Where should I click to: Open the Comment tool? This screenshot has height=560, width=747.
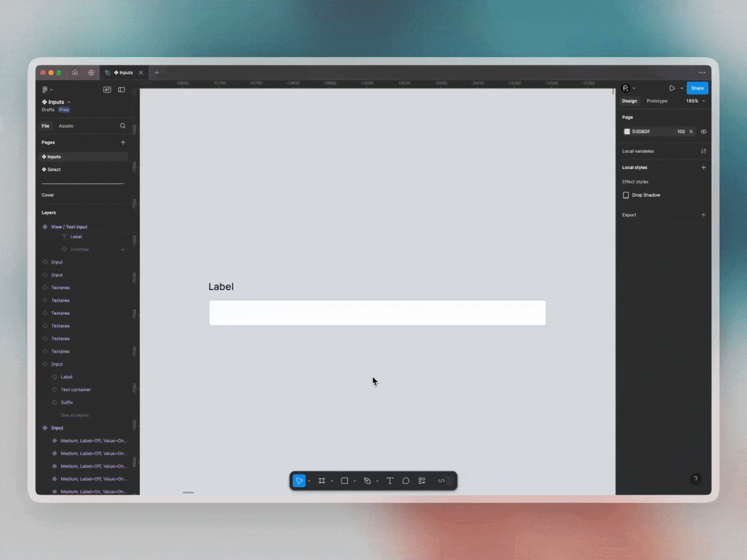pos(406,481)
